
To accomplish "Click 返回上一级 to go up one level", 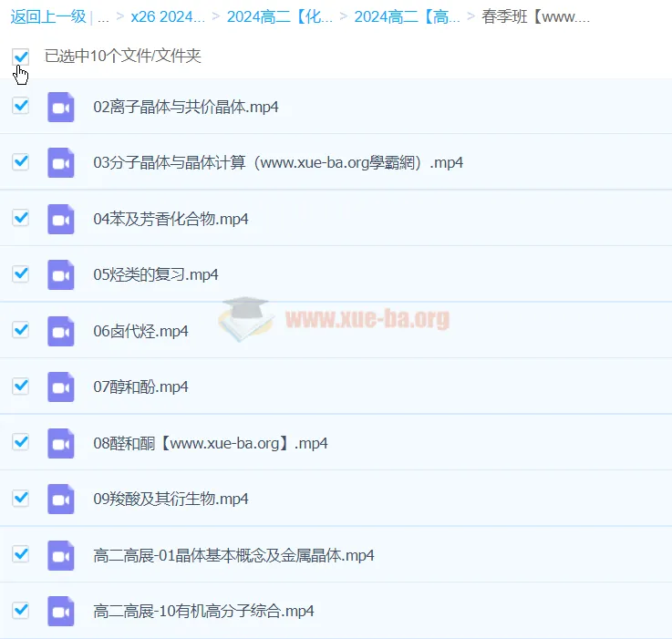I will click(x=47, y=16).
